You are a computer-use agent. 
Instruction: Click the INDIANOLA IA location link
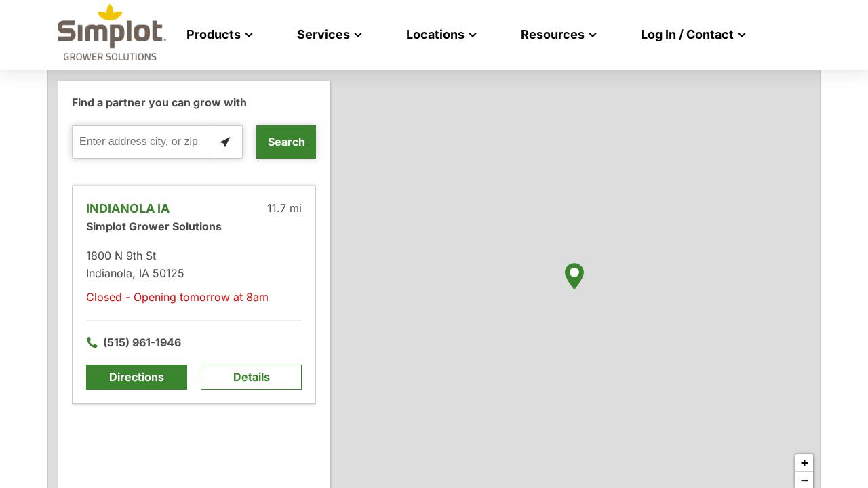(x=127, y=209)
